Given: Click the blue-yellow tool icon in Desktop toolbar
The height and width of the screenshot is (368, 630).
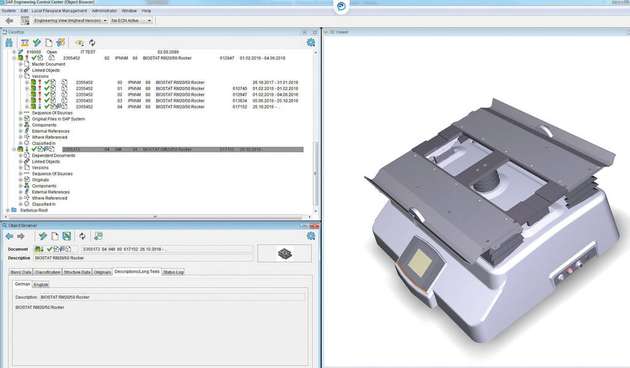Looking at the screenshot, I should click(x=61, y=43).
